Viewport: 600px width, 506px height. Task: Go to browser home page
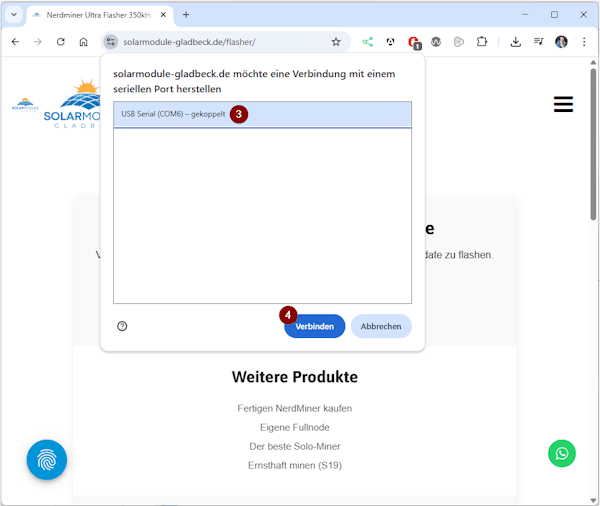pos(84,42)
